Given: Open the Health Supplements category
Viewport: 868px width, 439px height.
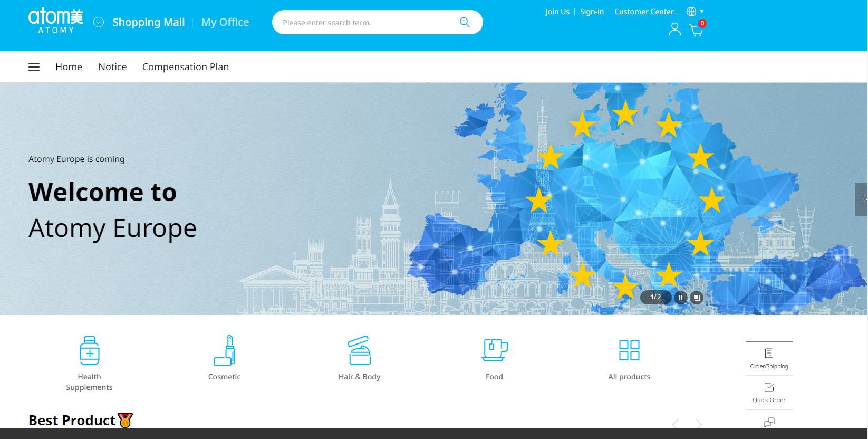Looking at the screenshot, I should pyautogui.click(x=90, y=364).
